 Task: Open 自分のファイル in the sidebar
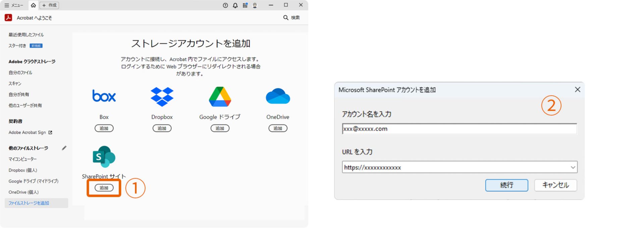(20, 73)
